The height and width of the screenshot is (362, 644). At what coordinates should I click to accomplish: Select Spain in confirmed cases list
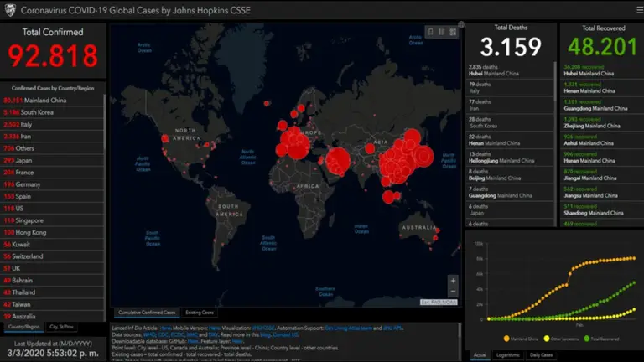point(52,196)
